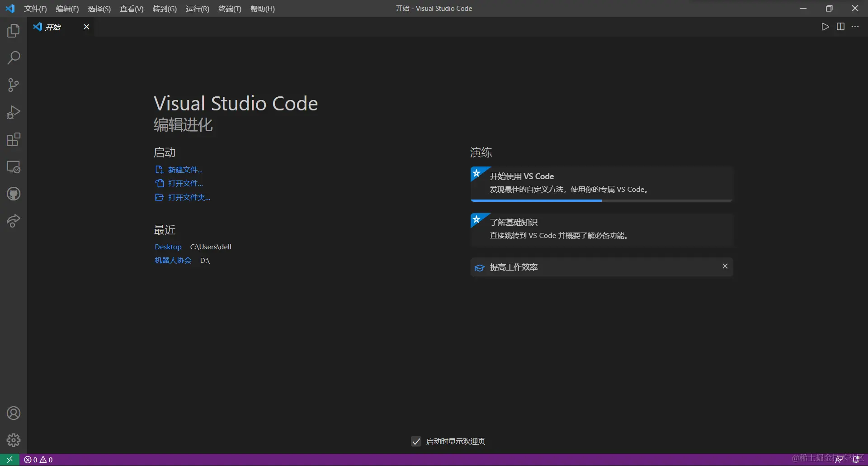Screen dimensions: 868x466
Task: Click the 编辑进化 subtitle text
Action: [x=183, y=125]
